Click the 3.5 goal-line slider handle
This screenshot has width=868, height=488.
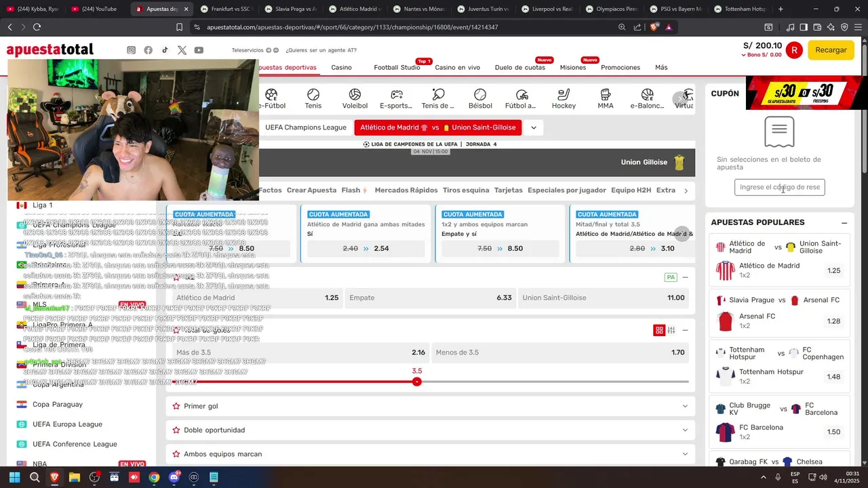(x=417, y=382)
